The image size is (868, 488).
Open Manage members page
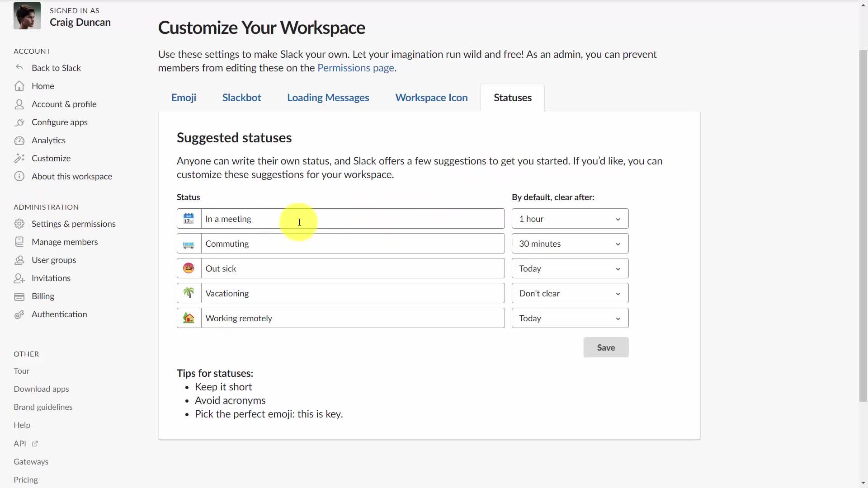click(65, 242)
